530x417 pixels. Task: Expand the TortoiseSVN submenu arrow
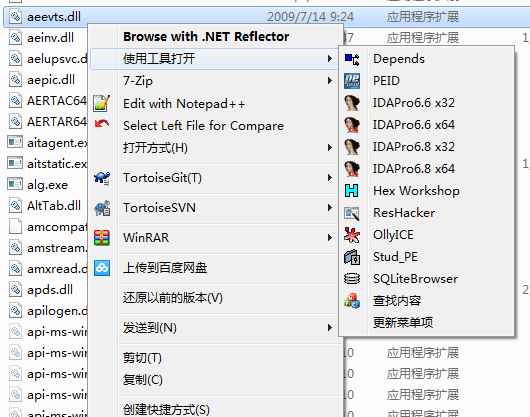330,207
